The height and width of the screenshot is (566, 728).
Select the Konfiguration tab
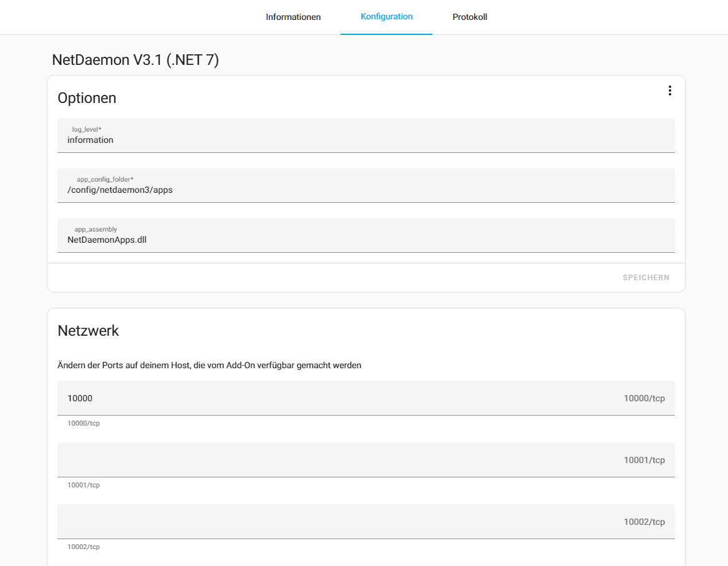(386, 17)
